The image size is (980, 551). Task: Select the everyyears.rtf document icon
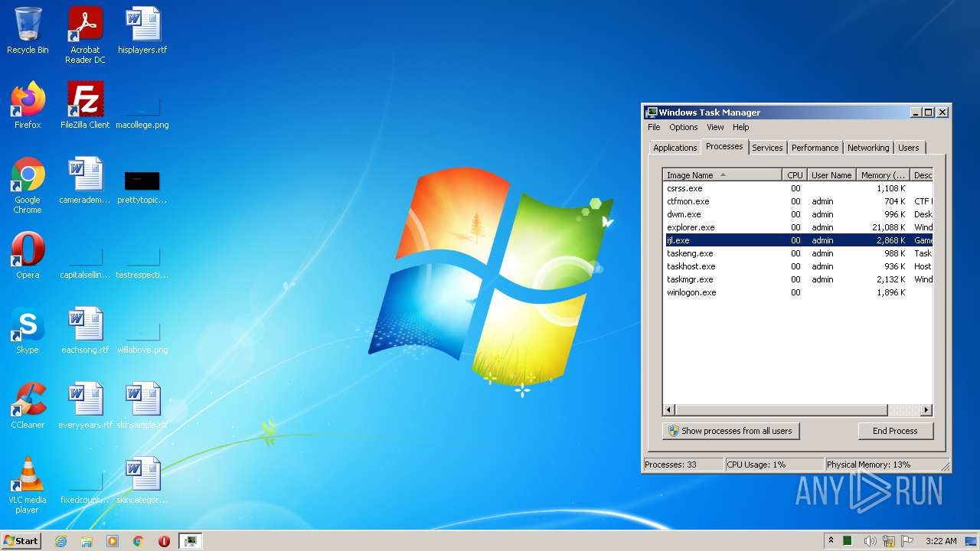pos(85,406)
